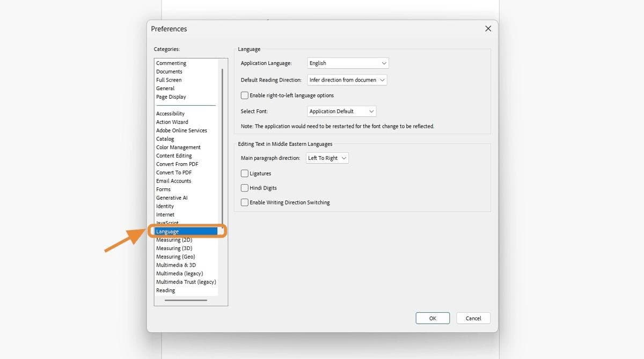This screenshot has width=644, height=359.
Task: Select the Commenting category
Action: (171, 63)
